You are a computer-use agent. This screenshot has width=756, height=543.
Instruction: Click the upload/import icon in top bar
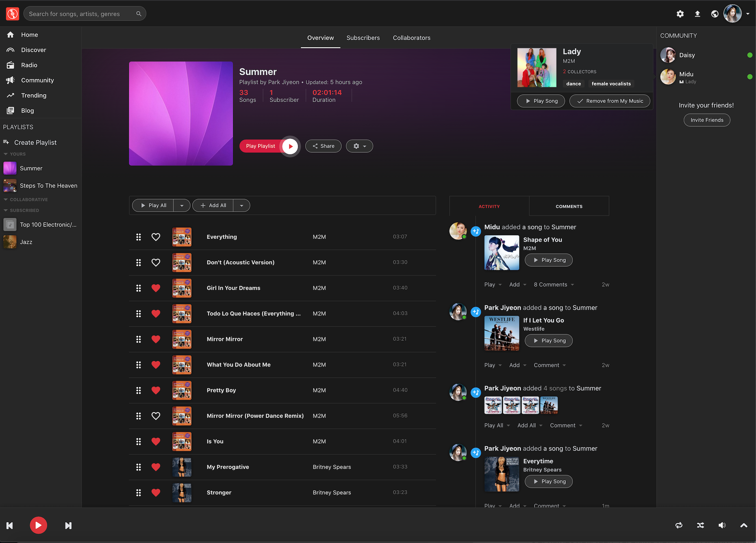(697, 13)
